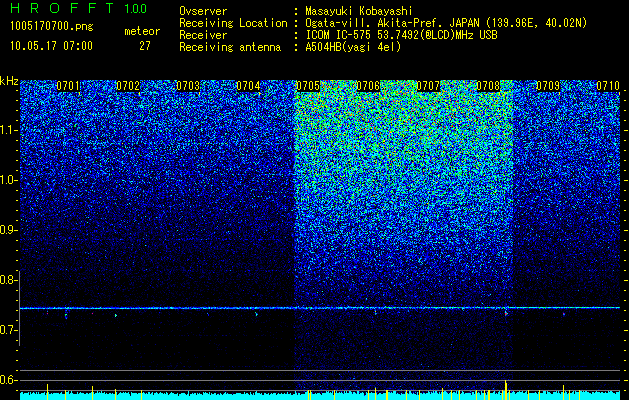
Task: Click the 0707 time marker
Action: 428,86
